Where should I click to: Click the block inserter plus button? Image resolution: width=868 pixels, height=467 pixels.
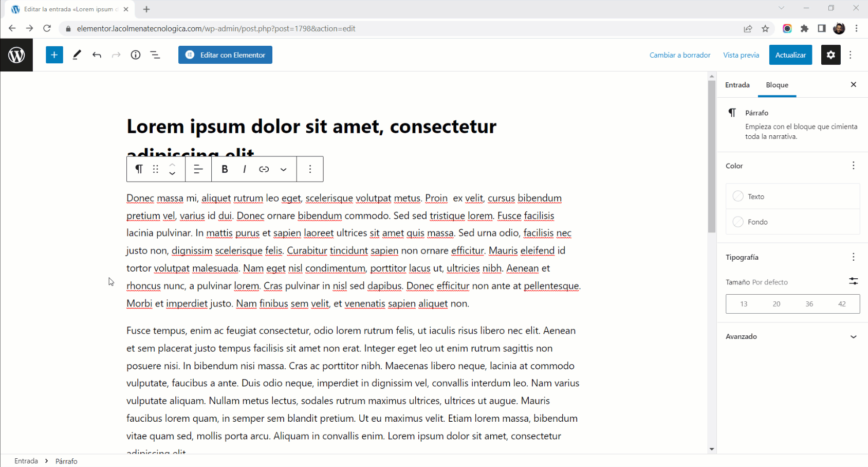pyautogui.click(x=54, y=55)
